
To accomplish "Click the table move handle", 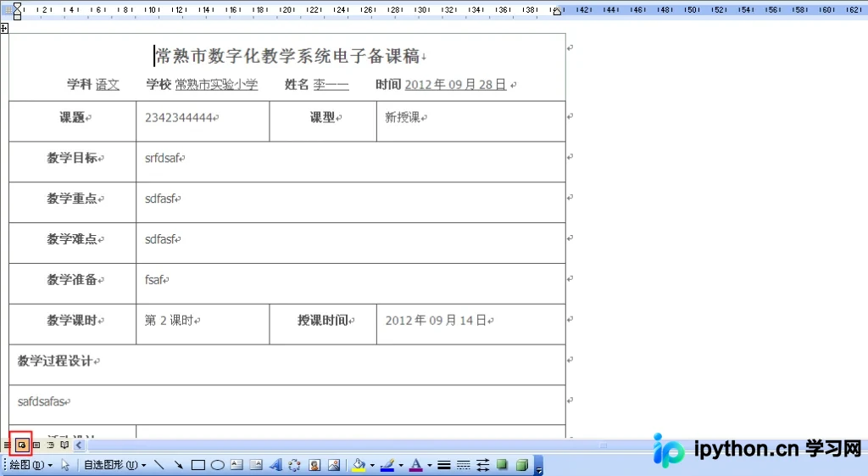I will pos(4,28).
